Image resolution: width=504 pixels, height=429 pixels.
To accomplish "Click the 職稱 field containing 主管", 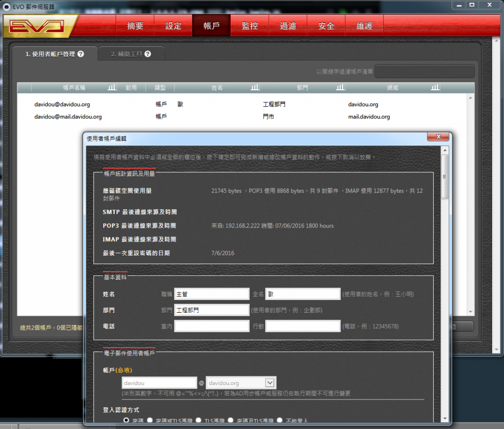I will (212, 294).
